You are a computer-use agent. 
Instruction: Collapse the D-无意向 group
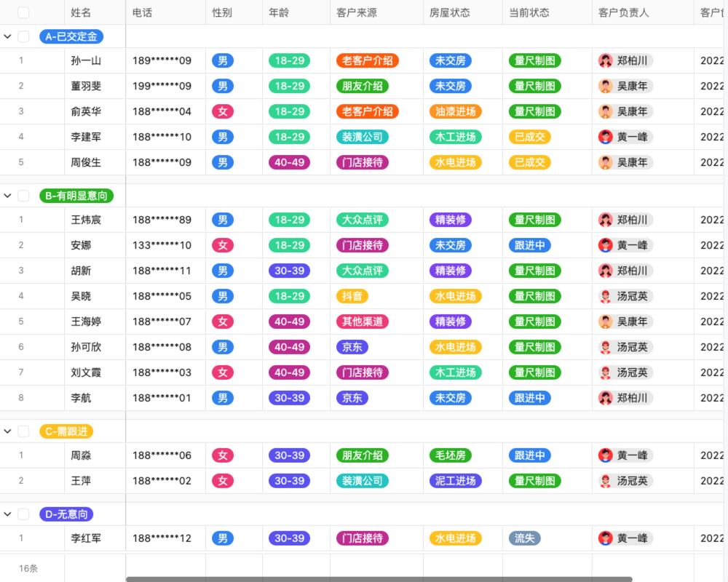click(8, 514)
